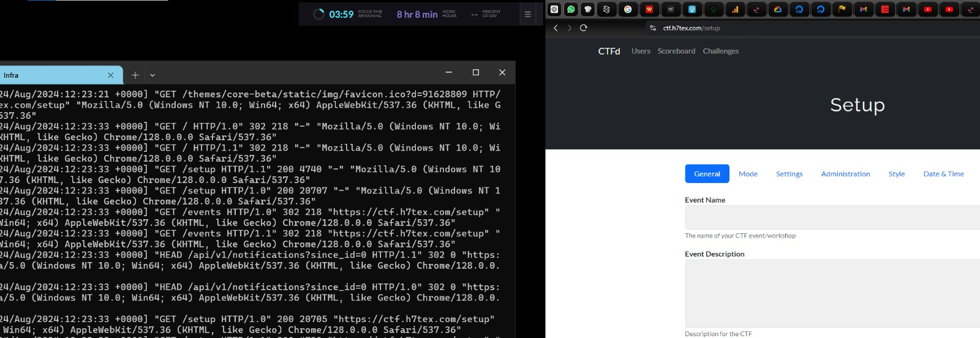This screenshot has height=338, width=980.
Task: Reload the CTFd setup page
Action: pyautogui.click(x=584, y=28)
